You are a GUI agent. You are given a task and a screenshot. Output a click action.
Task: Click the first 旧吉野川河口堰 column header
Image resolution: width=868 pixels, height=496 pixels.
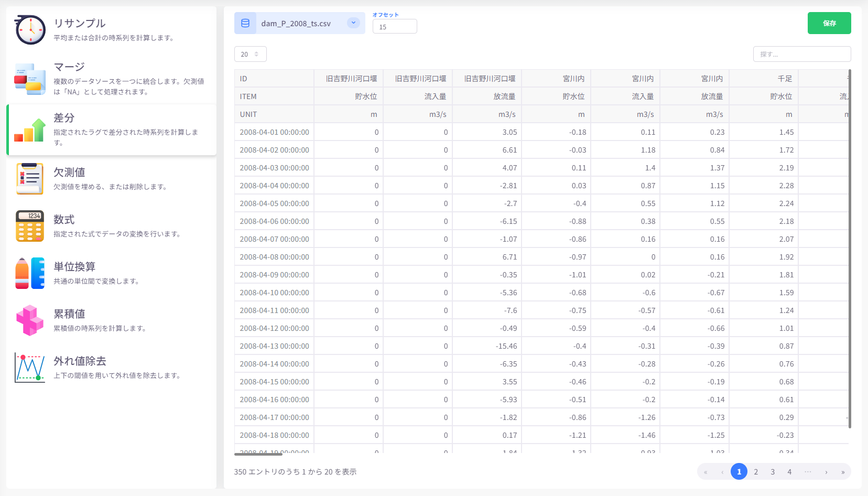pos(349,79)
